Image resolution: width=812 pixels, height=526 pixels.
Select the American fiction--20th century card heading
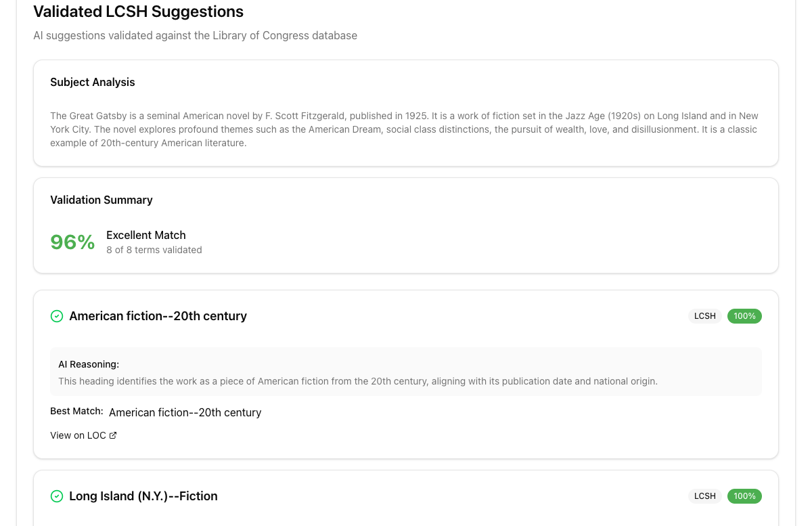[x=158, y=316]
